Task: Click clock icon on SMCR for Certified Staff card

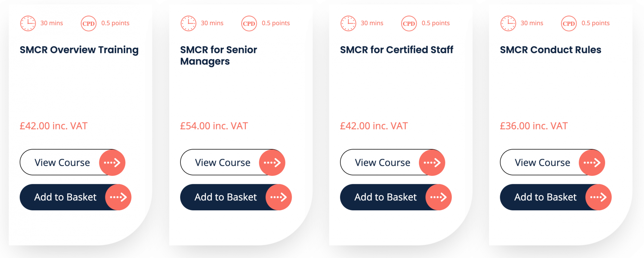Action: 348,23
